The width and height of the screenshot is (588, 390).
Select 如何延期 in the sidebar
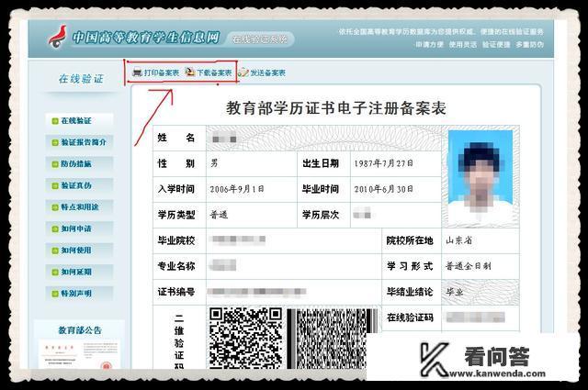79,272
